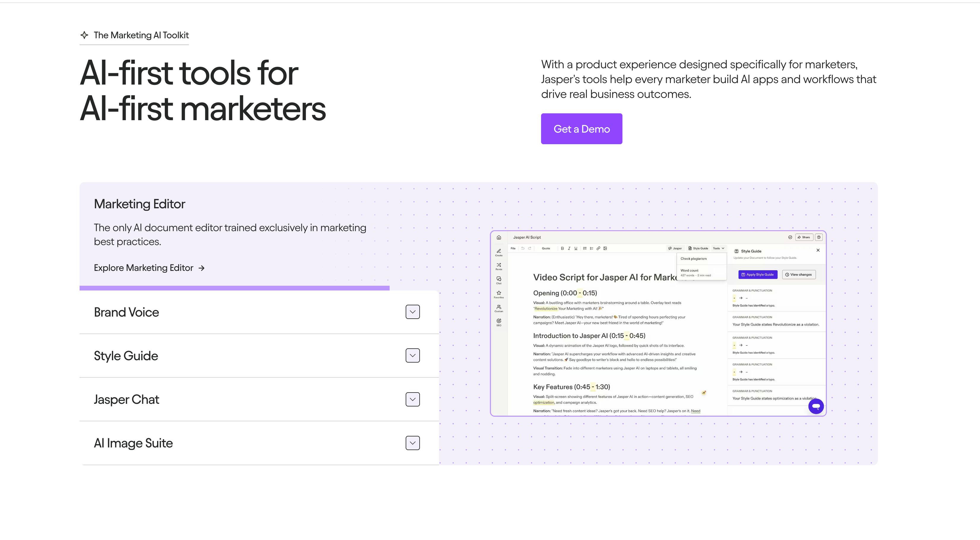Image resolution: width=980 pixels, height=540 pixels.
Task: Select the Style Guide accordion title
Action: (x=126, y=356)
